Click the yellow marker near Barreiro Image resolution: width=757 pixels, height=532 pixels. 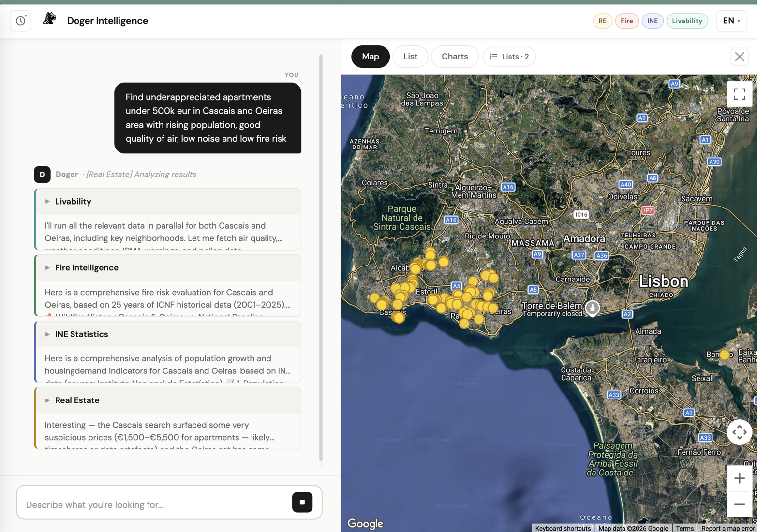(x=724, y=355)
